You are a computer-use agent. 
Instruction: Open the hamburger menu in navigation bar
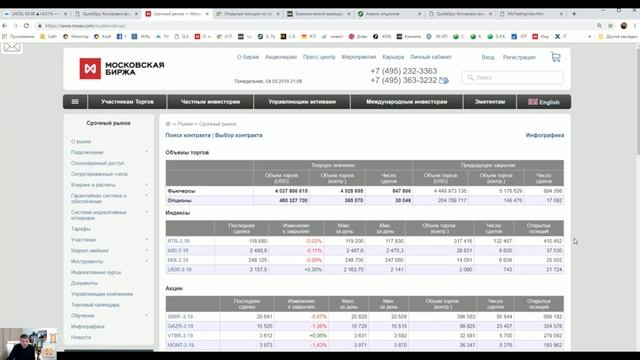[75, 102]
